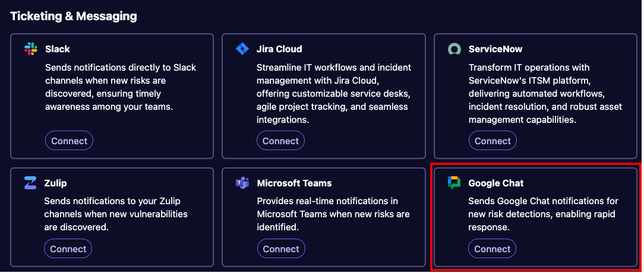Image resolution: width=644 pixels, height=273 pixels.
Task: Connect the ServiceNow integration
Action: click(493, 141)
